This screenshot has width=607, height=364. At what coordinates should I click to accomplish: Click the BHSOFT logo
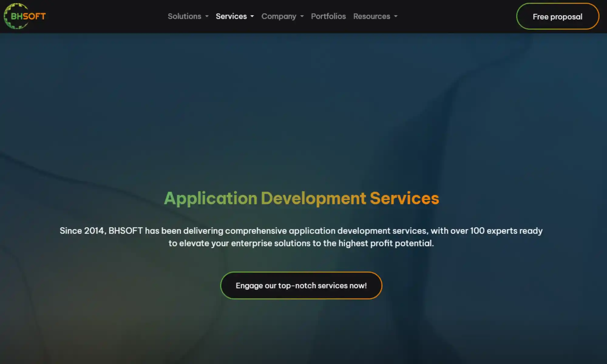click(25, 16)
